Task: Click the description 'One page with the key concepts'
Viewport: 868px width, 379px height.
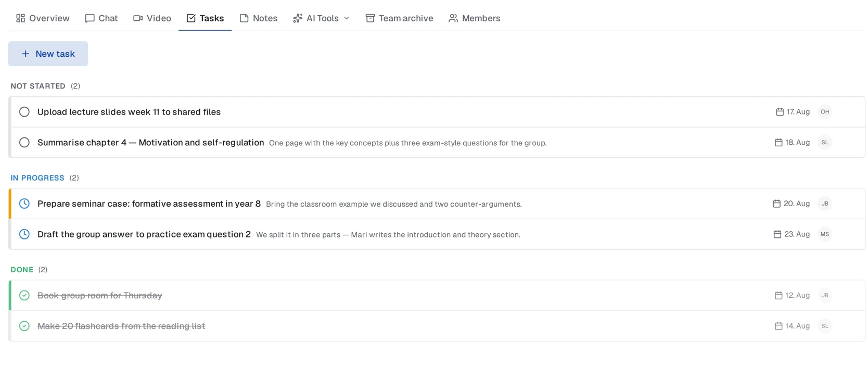Action: point(408,143)
